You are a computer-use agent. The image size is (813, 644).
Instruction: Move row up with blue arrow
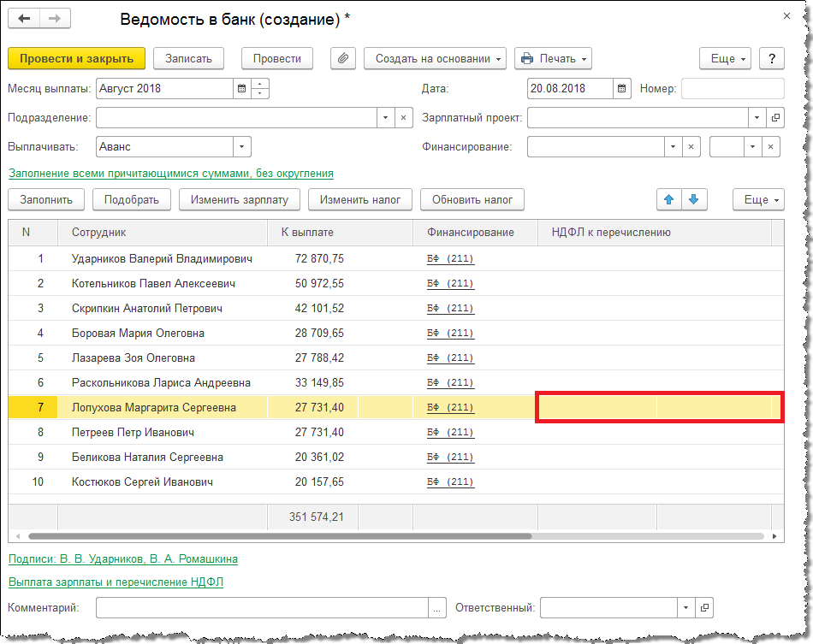669,199
